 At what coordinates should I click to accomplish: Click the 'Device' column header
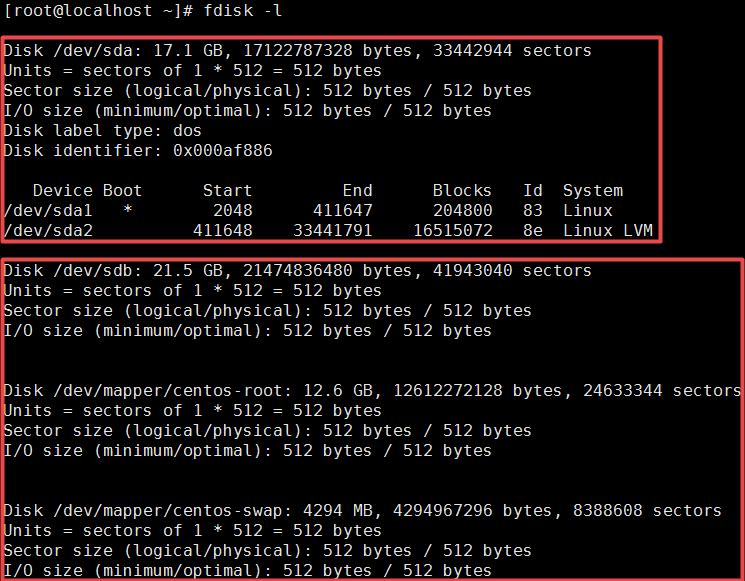(x=63, y=190)
